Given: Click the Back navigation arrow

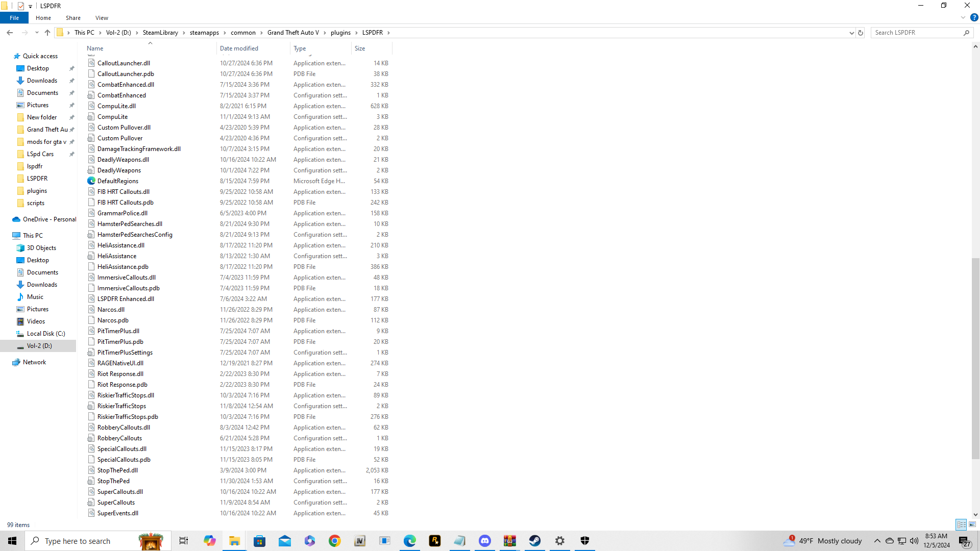Looking at the screenshot, I should 10,33.
